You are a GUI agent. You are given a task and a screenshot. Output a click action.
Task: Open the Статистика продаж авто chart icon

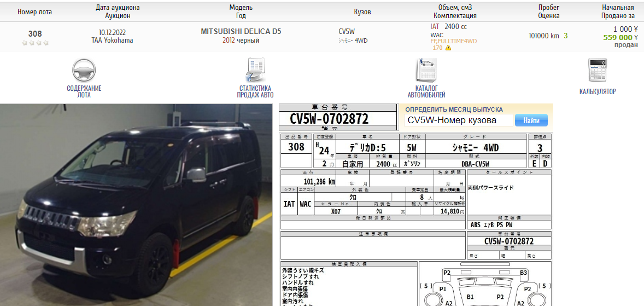point(255,70)
